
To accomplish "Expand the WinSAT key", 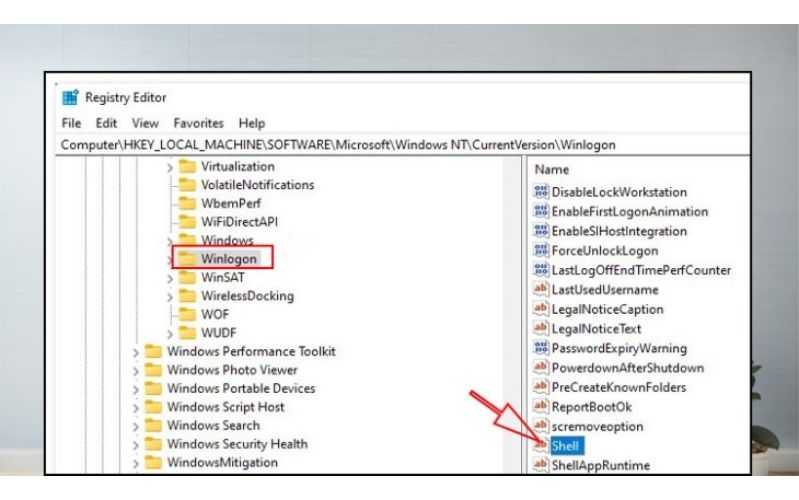I will [x=170, y=278].
